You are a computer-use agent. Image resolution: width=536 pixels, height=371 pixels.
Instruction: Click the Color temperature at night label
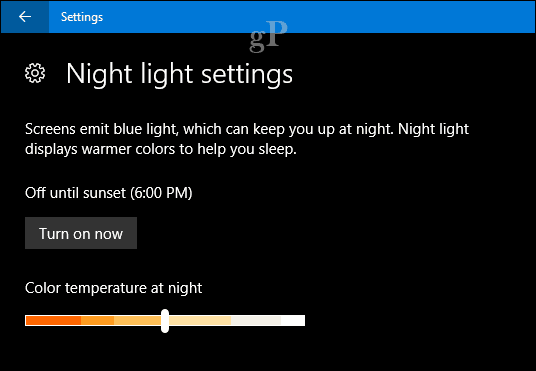tap(113, 288)
